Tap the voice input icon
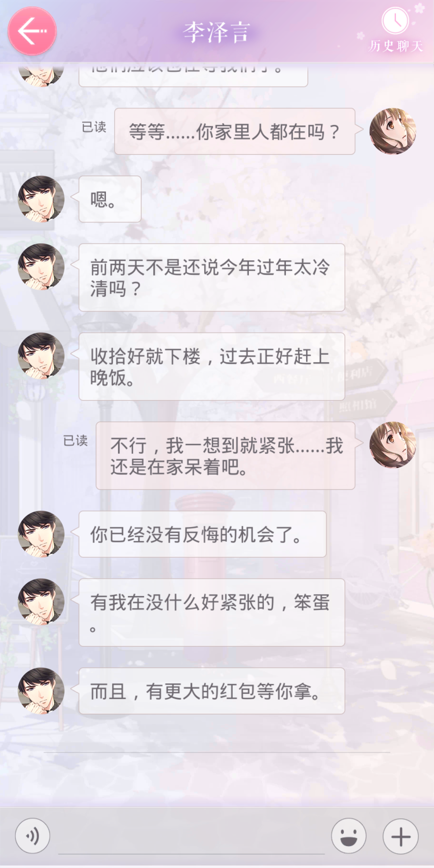The height and width of the screenshot is (868, 434). [33, 836]
